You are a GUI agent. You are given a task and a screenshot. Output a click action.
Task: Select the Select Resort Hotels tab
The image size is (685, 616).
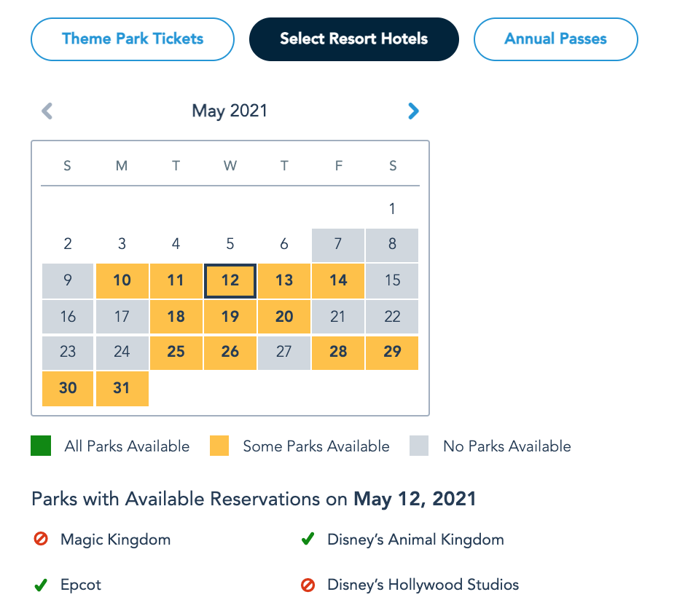click(354, 39)
